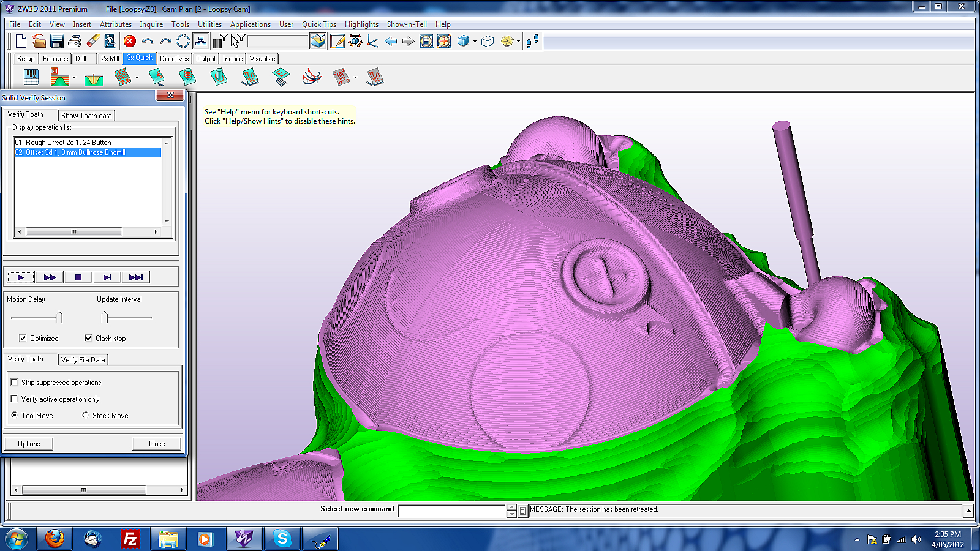Fast forward the verification
Image resolution: width=980 pixels, height=551 pixels.
(x=50, y=277)
